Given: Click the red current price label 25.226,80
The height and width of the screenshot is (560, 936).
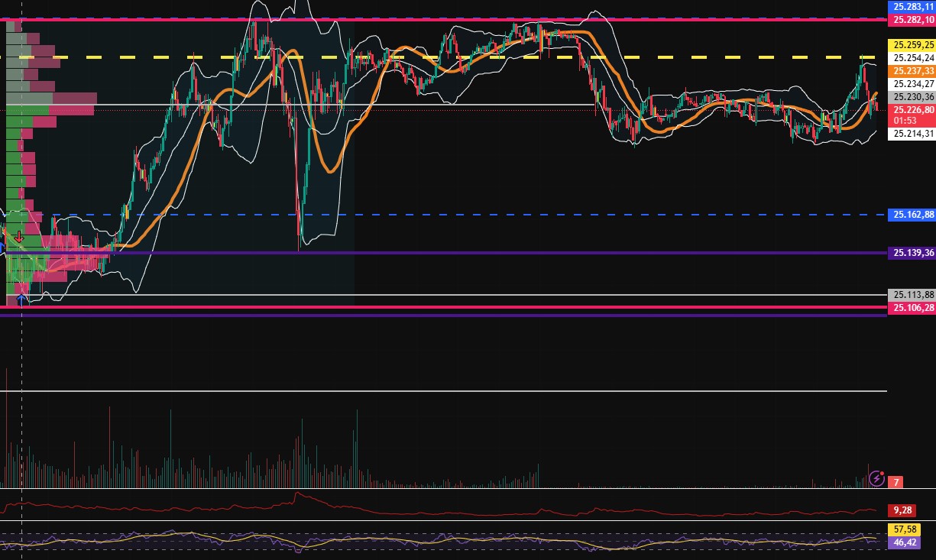Looking at the screenshot, I should pos(912,110).
